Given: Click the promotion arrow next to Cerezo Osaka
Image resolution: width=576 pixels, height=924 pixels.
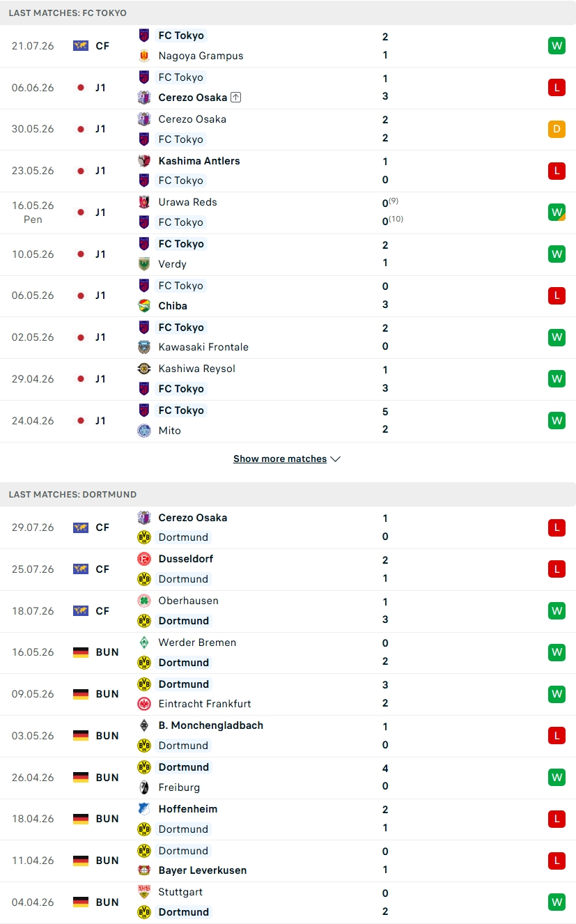Looking at the screenshot, I should point(235,98).
